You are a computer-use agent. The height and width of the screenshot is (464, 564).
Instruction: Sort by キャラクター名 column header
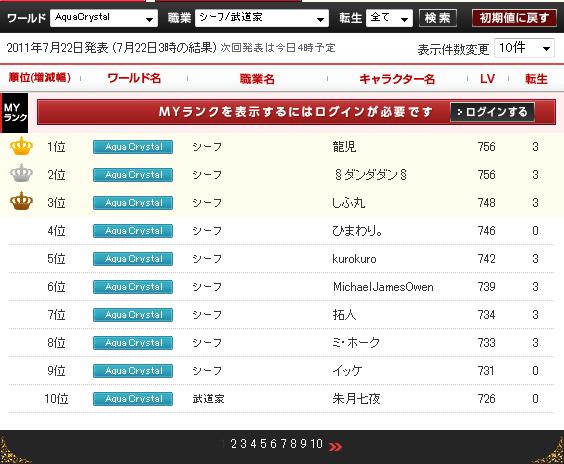click(397, 79)
